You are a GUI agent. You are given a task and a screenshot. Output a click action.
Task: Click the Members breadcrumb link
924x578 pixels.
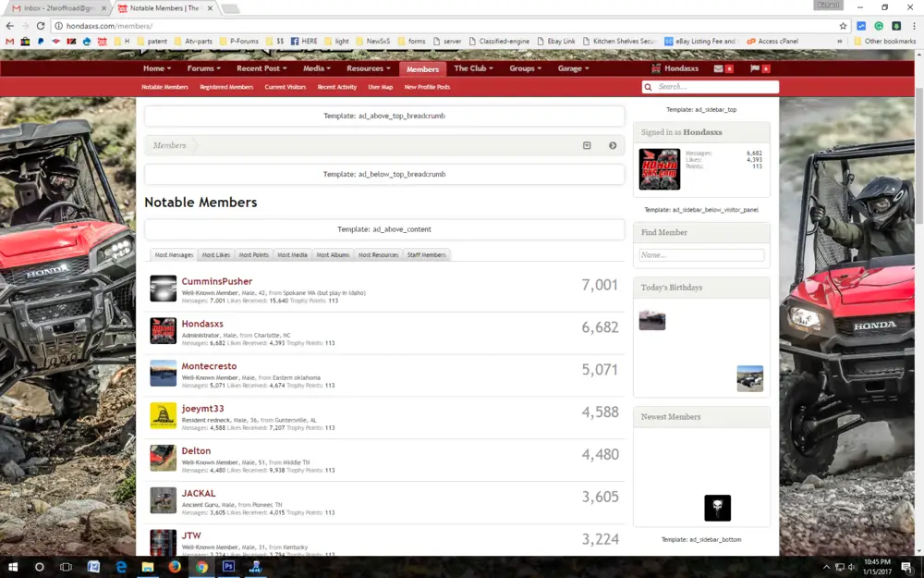170,145
